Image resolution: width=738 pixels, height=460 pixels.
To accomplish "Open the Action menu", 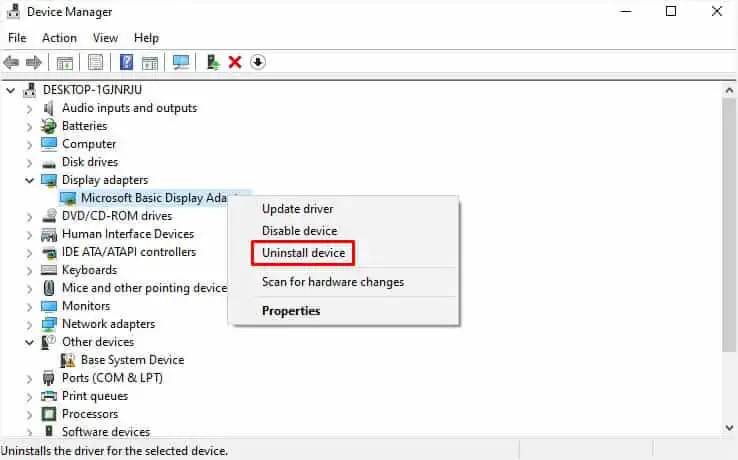I will (59, 38).
